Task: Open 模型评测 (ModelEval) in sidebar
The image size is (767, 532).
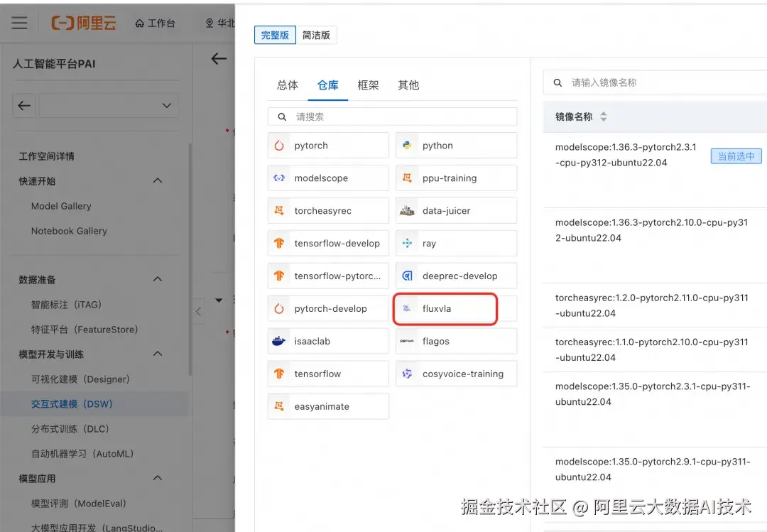Action: (79, 504)
